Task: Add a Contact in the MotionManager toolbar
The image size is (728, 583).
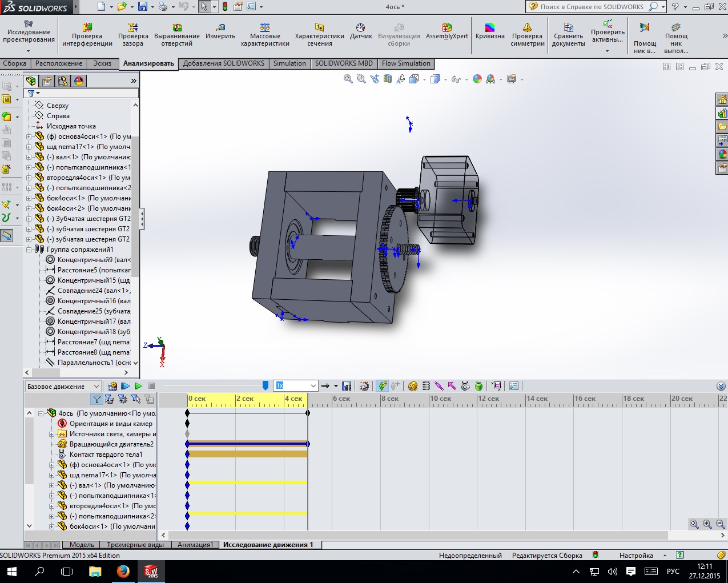Action: pos(465,386)
